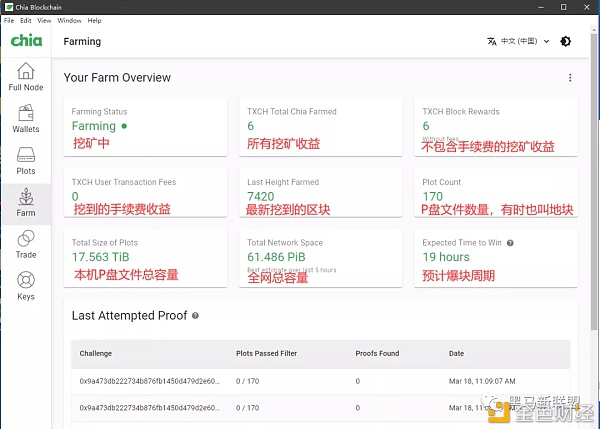Screen dimensions: 600x429
Task: Click the Plot Count value 170
Action: pos(432,196)
